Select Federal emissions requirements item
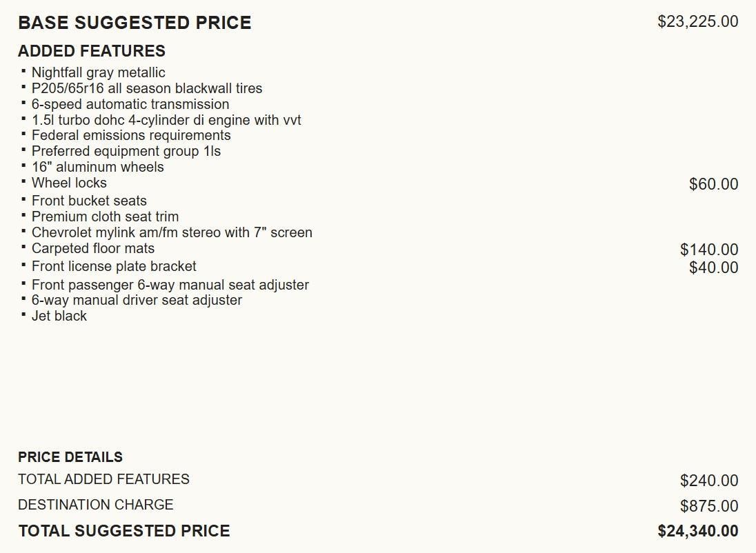Screen dimensions: 756x553 point(131,135)
